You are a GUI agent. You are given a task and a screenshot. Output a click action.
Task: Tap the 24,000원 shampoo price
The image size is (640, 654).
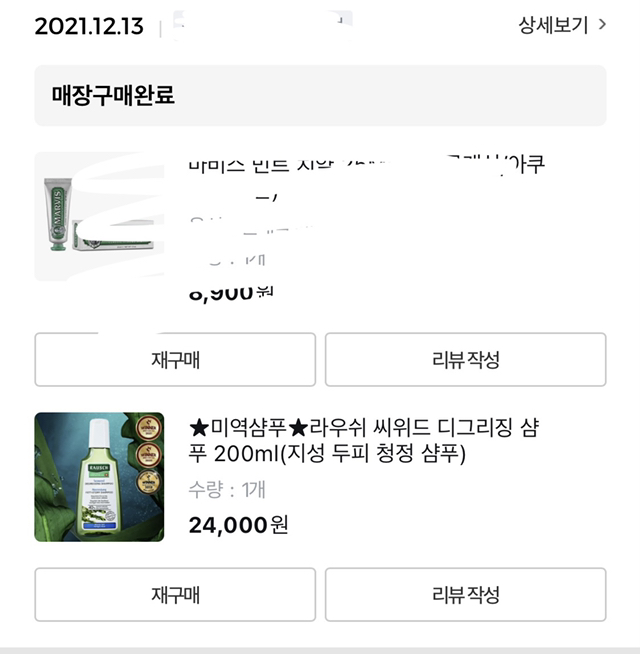238,524
